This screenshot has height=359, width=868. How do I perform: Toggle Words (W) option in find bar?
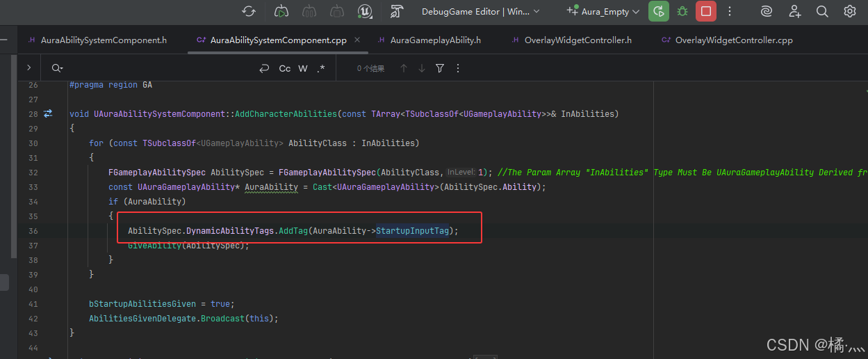303,68
